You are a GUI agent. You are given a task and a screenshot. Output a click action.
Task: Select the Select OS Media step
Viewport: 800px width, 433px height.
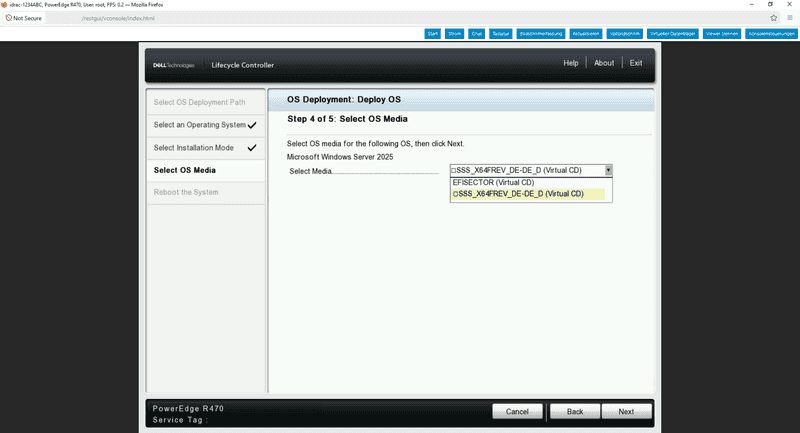pos(206,170)
